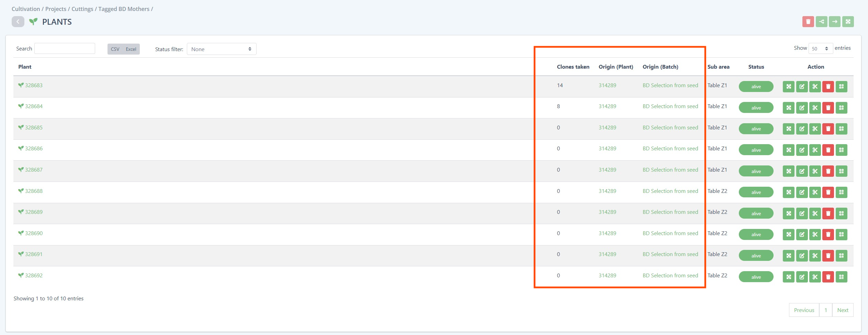This screenshot has width=868, height=335.
Task: Click into the Search input field
Action: [65, 49]
